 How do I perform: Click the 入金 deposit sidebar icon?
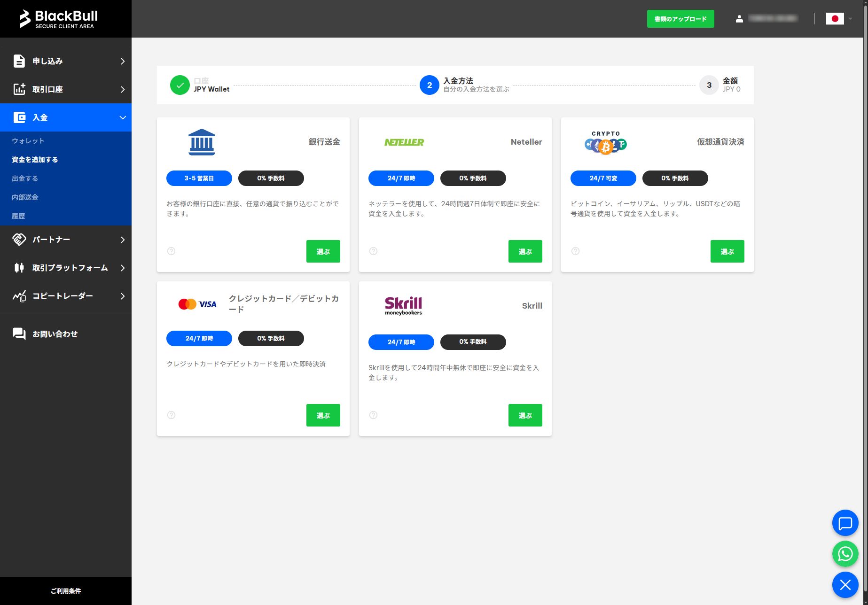tap(20, 117)
